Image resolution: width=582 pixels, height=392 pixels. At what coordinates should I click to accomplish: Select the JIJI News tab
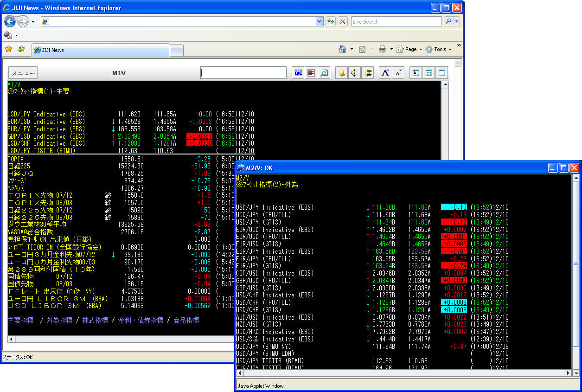[101, 50]
